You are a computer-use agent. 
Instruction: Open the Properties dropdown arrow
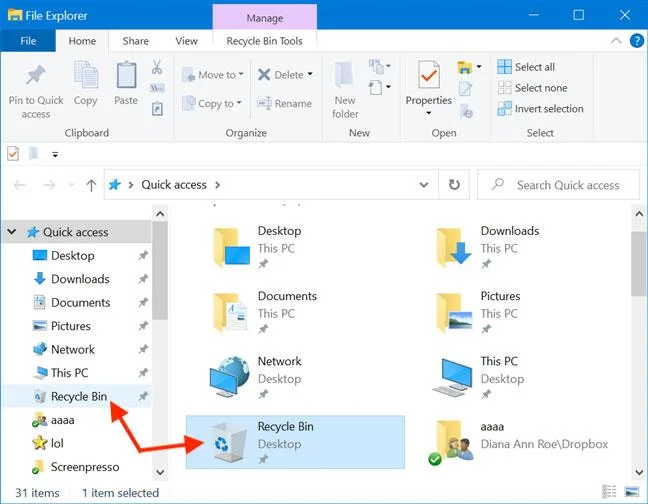[x=429, y=113]
